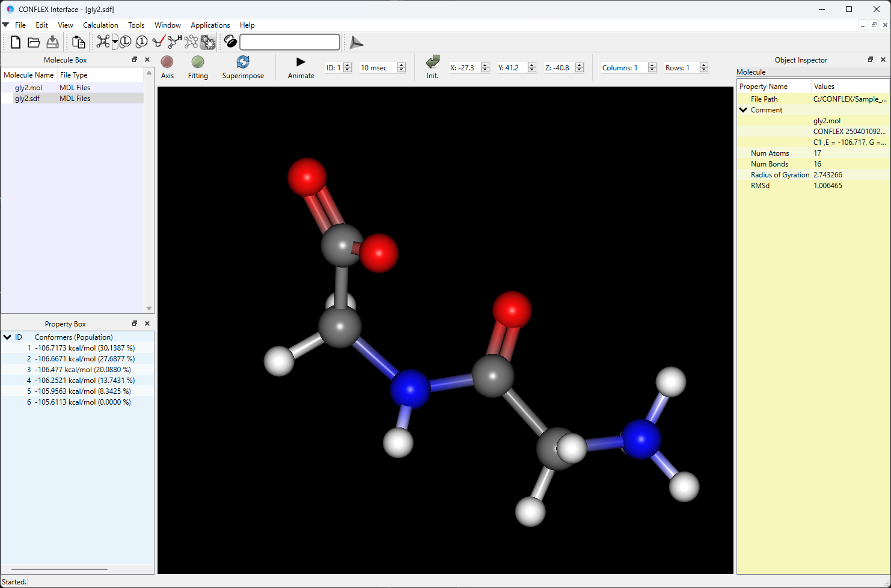Toggle the Fitting button
Image resolution: width=891 pixels, height=588 pixels.
pyautogui.click(x=198, y=62)
